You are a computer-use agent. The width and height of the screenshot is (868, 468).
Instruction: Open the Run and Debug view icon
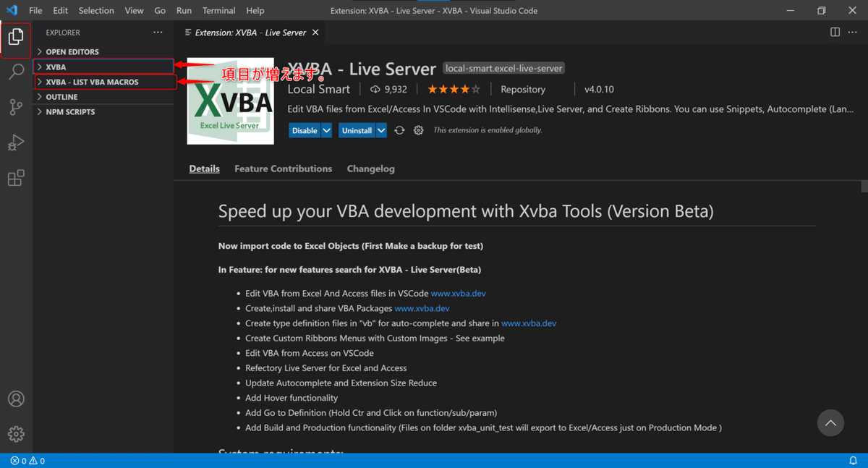(16, 142)
